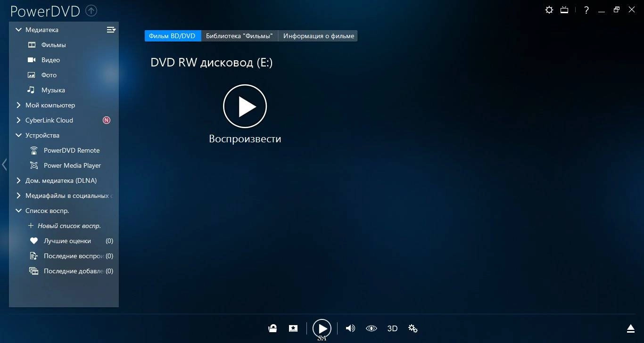Screen dimensions: 644x343
Task: Collapse the Устройства section
Action: 18,135
